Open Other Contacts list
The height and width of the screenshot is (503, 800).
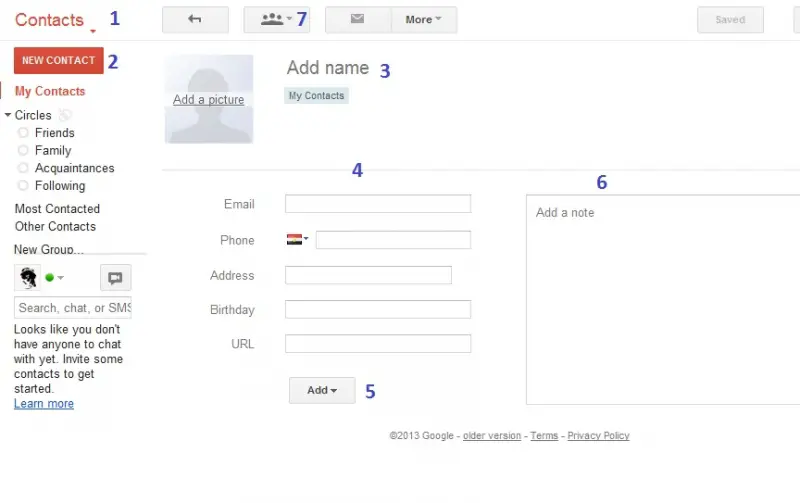tap(55, 227)
